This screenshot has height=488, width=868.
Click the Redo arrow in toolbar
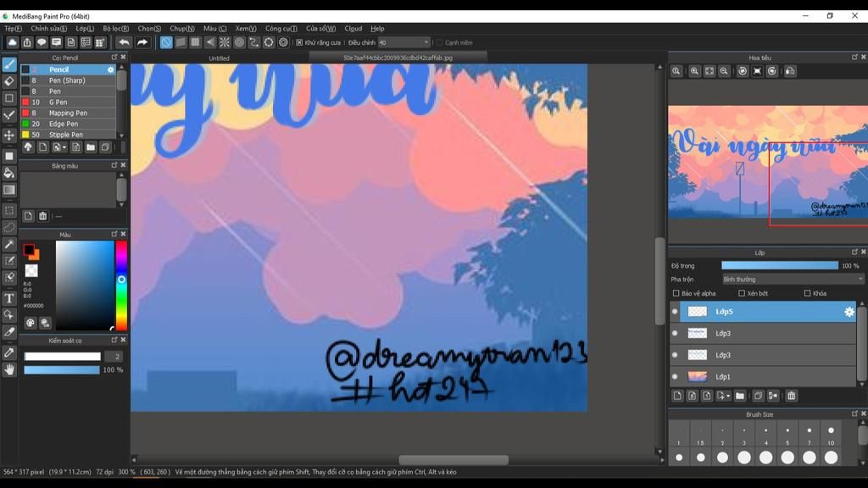click(x=142, y=42)
